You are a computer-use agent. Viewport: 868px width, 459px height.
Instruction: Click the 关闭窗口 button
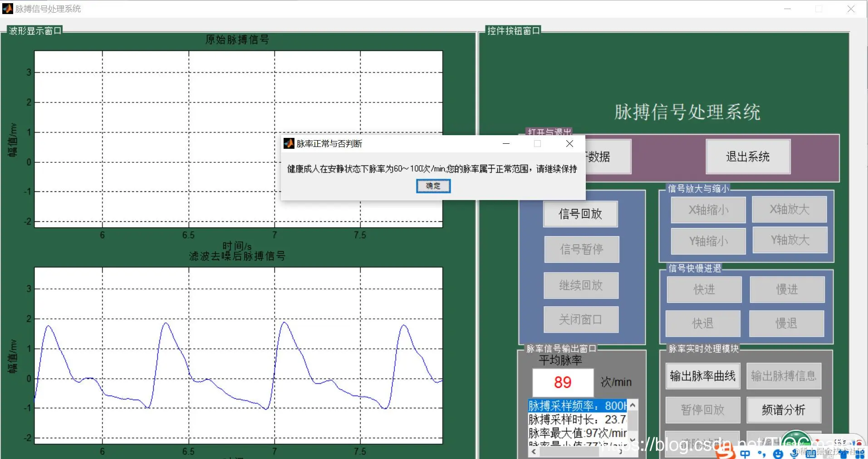[581, 319]
